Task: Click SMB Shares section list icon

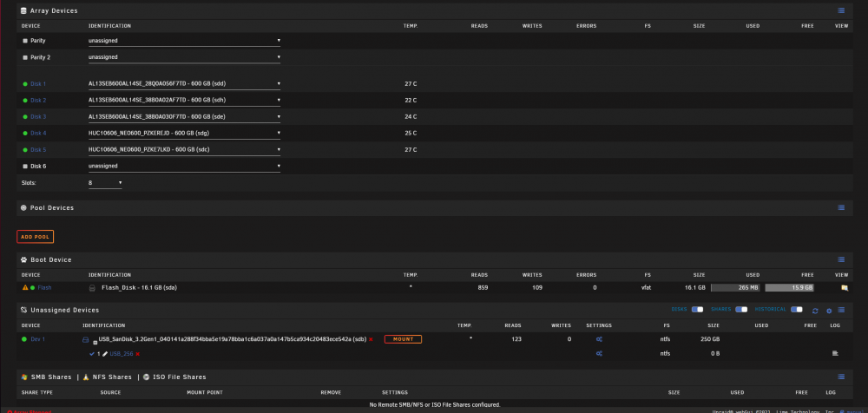Action: (x=841, y=377)
